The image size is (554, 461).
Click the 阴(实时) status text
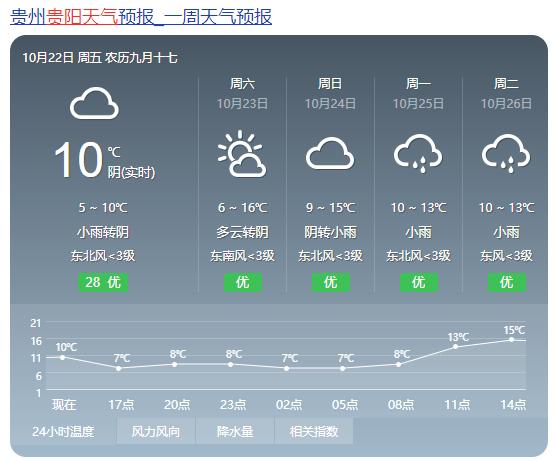pos(131,172)
